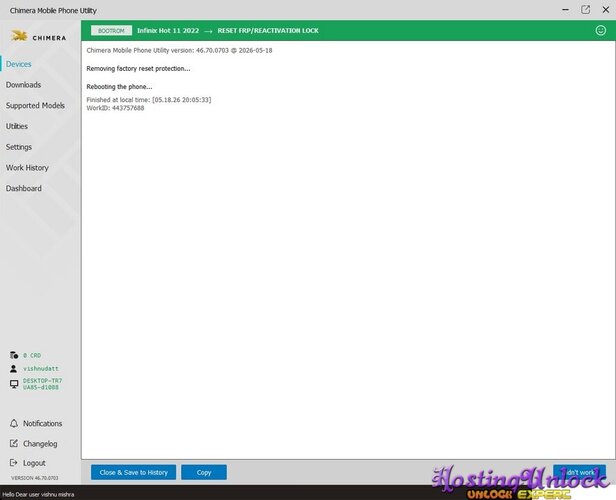Click the credits coin icon
The height and width of the screenshot is (500, 616).
[x=14, y=355]
